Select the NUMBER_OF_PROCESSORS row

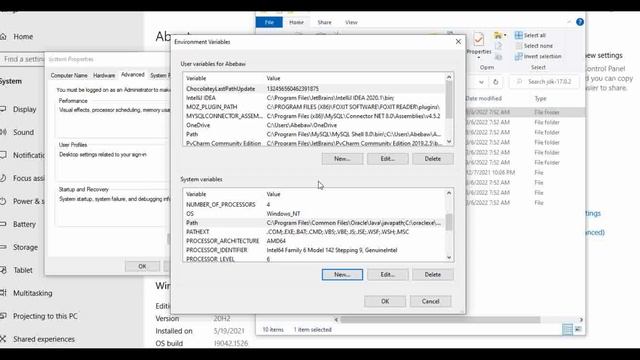coord(314,204)
